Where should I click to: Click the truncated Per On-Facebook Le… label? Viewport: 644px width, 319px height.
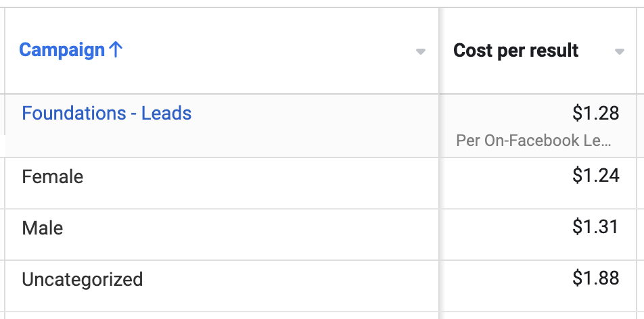tap(534, 141)
